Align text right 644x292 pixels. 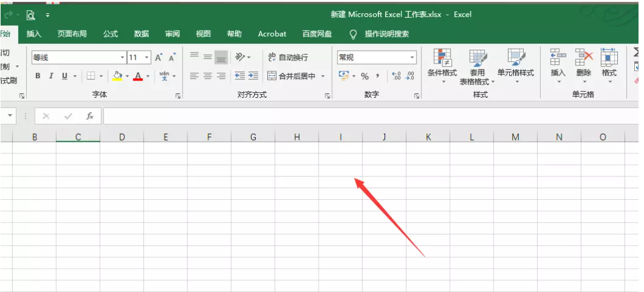(x=222, y=76)
